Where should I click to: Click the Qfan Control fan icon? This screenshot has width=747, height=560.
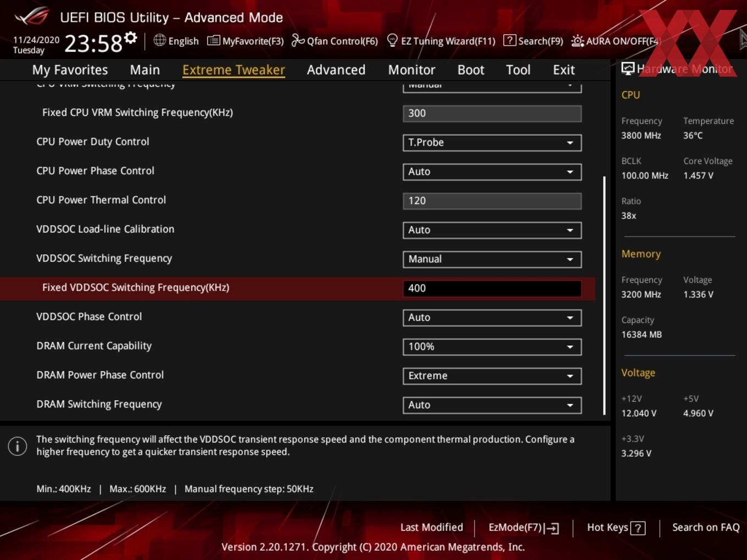pyautogui.click(x=298, y=41)
